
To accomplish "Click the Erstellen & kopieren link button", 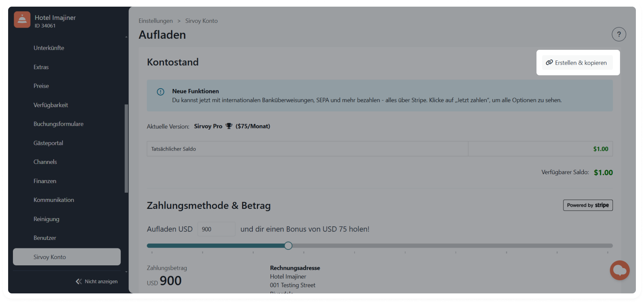I will point(577,63).
